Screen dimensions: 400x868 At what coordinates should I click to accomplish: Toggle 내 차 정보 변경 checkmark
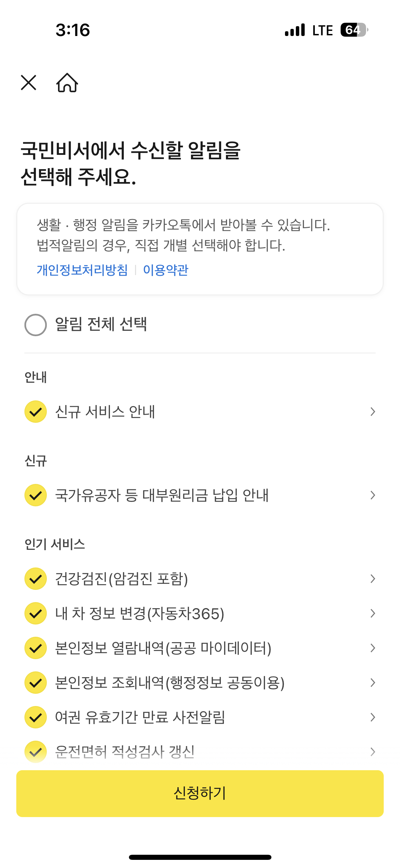point(36,613)
